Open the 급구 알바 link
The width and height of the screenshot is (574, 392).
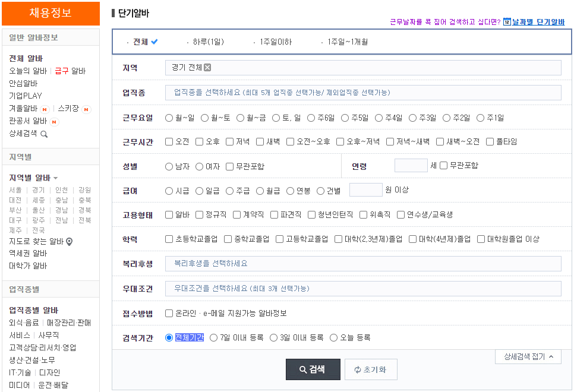click(x=70, y=71)
